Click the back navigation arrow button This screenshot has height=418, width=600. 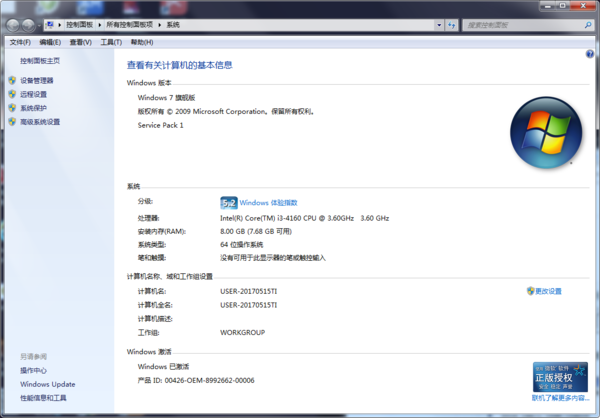(x=13, y=22)
